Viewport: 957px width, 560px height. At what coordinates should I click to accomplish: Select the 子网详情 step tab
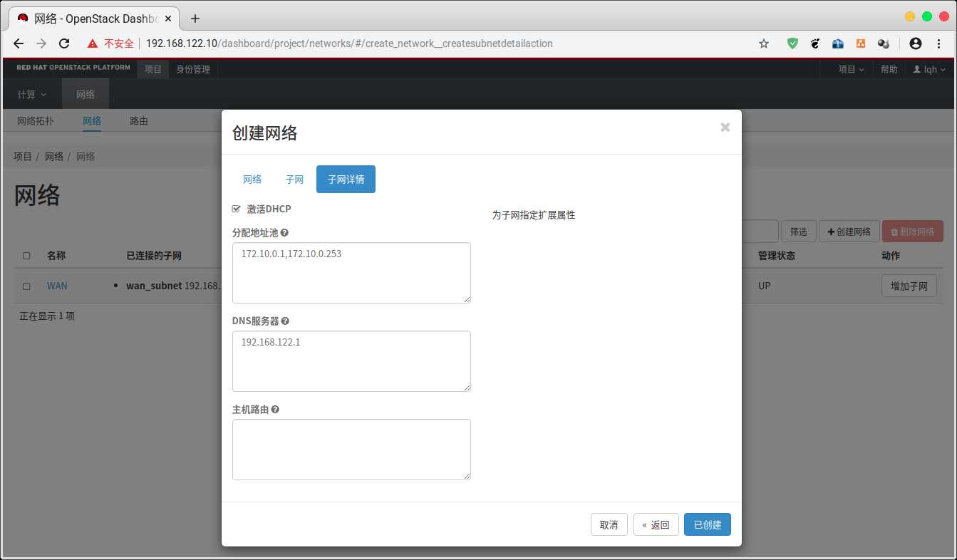[346, 180]
